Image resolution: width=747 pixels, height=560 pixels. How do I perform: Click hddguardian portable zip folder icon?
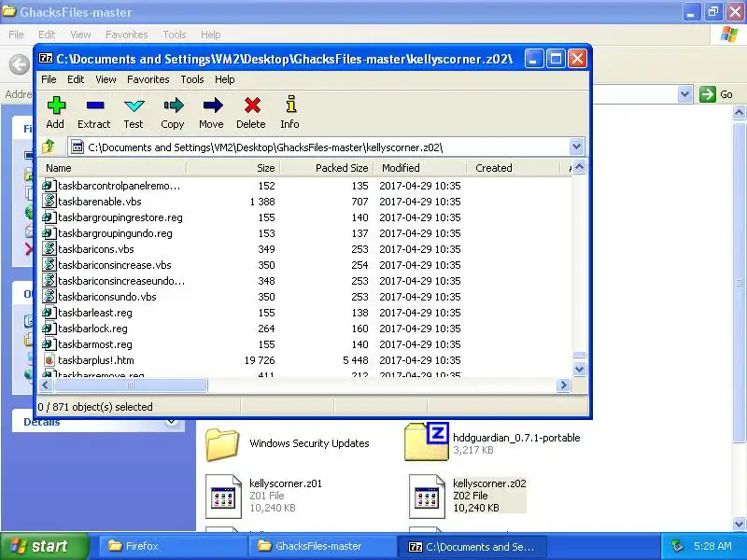point(427,441)
